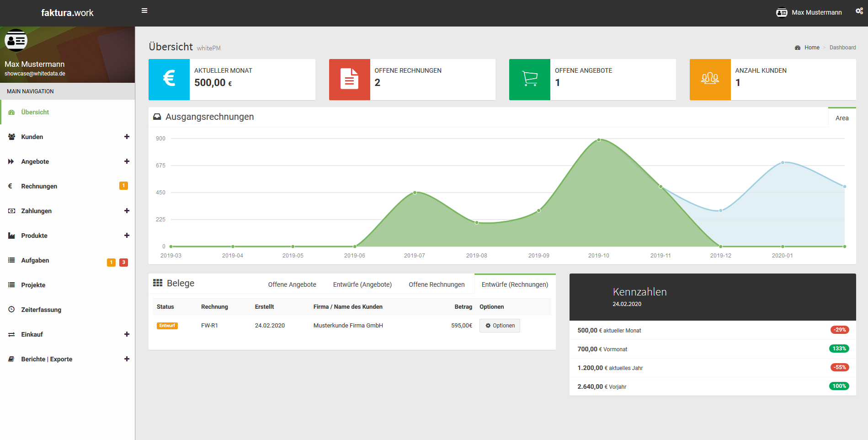
Task: Click the 100% badge for Vorjahr
Action: 839,386
